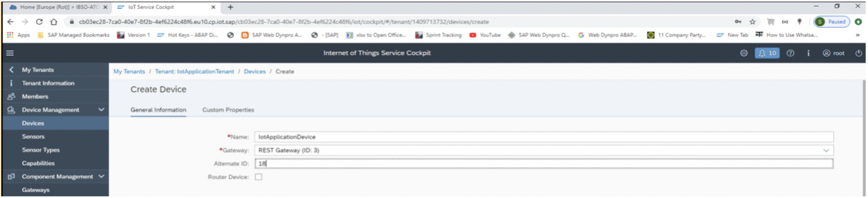Switch to General Information tab
868x198 pixels.
tap(158, 110)
